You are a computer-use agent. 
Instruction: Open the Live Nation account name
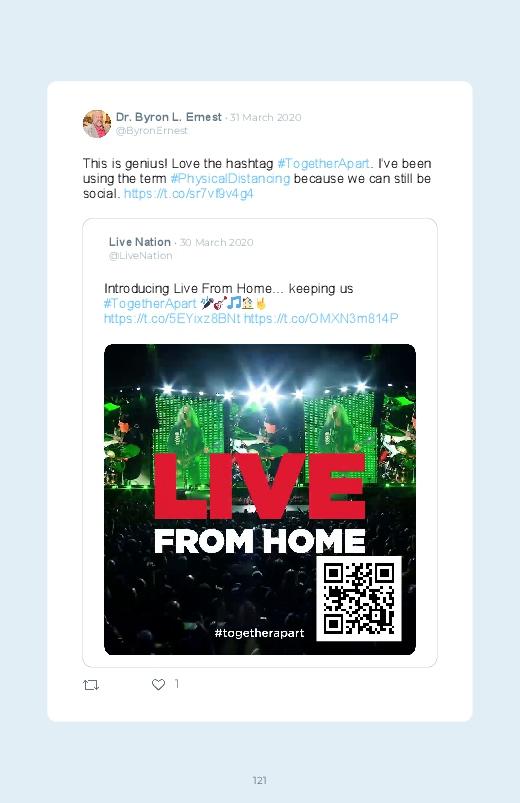coord(140,242)
